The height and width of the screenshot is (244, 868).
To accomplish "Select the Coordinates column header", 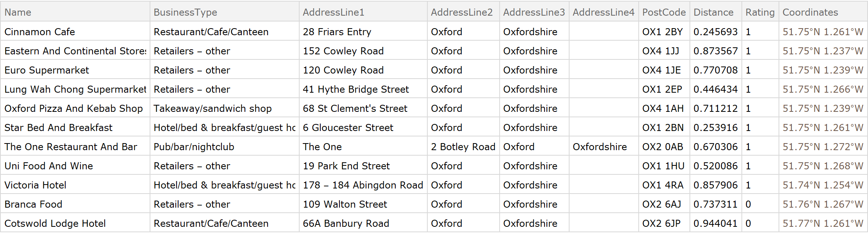I will (x=810, y=12).
